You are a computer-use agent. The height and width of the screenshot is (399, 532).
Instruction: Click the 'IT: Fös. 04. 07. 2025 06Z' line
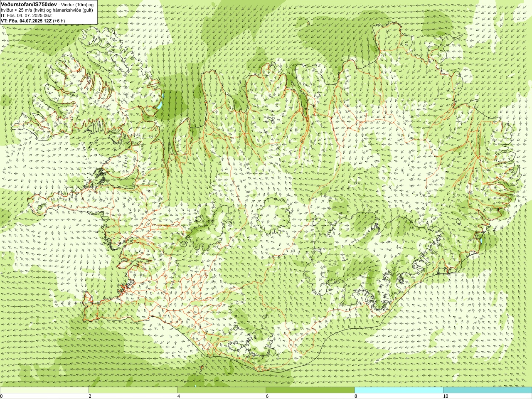click(26, 15)
